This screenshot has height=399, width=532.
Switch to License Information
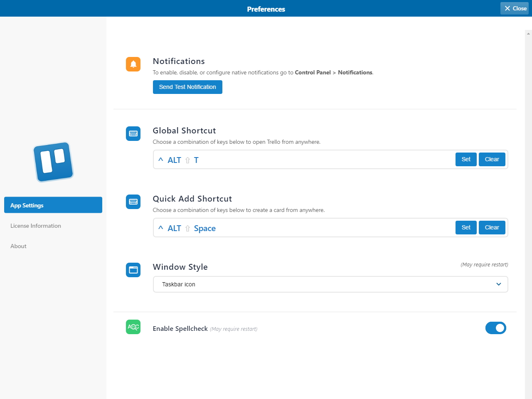point(36,226)
